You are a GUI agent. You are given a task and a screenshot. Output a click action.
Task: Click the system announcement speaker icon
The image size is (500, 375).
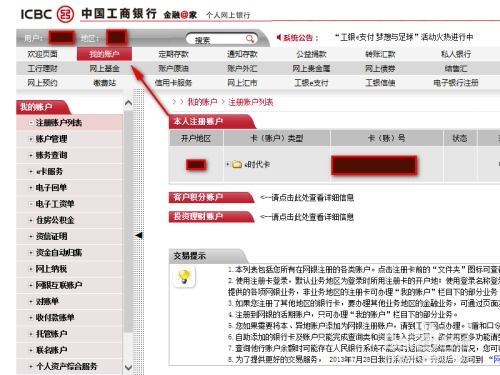[279, 37]
